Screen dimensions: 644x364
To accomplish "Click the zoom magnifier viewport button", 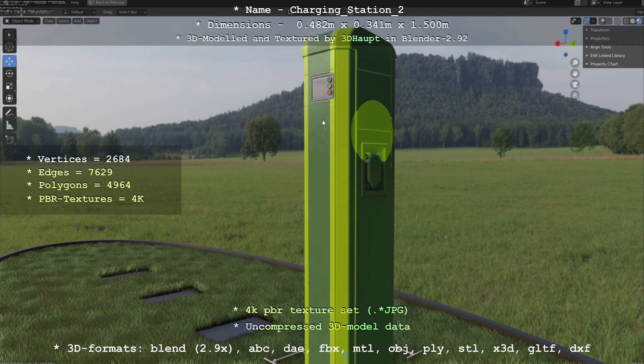I will tap(575, 63).
